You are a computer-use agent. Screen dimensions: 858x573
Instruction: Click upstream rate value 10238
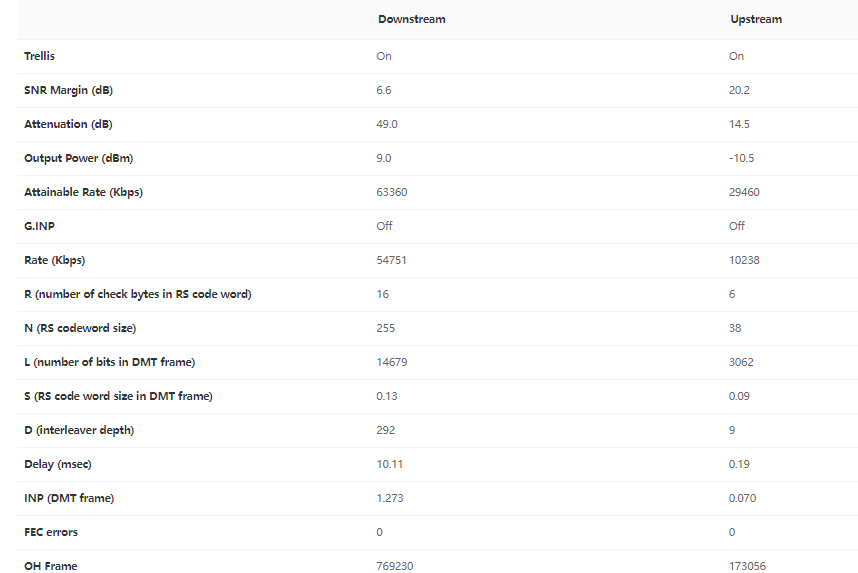pos(744,260)
